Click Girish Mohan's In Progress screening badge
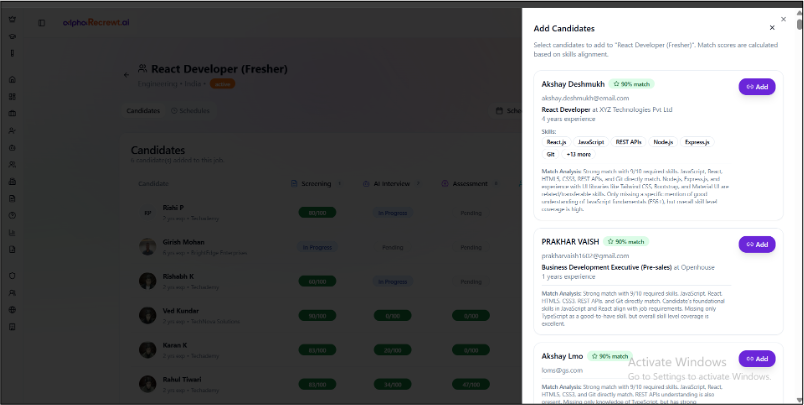 click(317, 247)
